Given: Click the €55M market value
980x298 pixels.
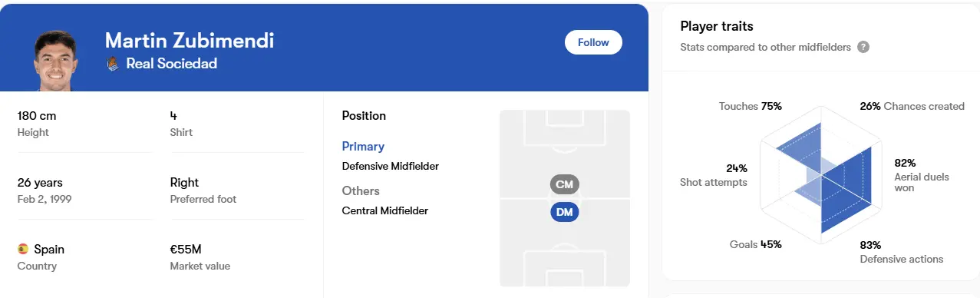Looking at the screenshot, I should pyautogui.click(x=186, y=249).
